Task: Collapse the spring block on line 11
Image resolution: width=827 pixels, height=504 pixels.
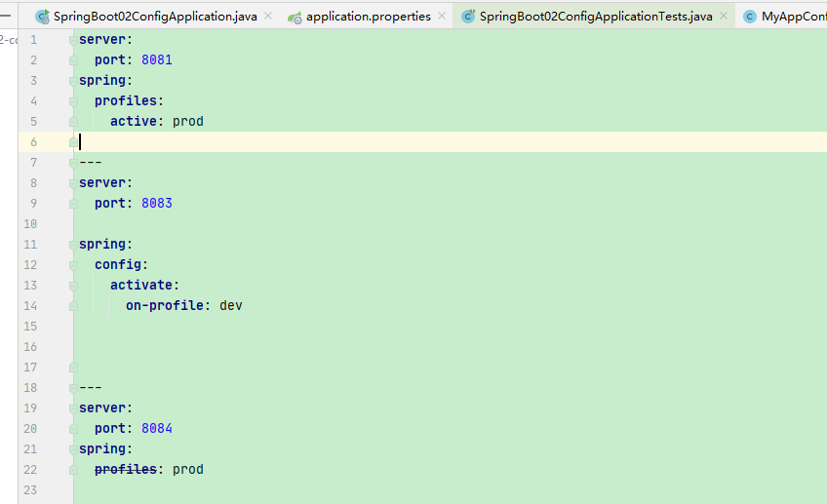Action: [x=73, y=245]
